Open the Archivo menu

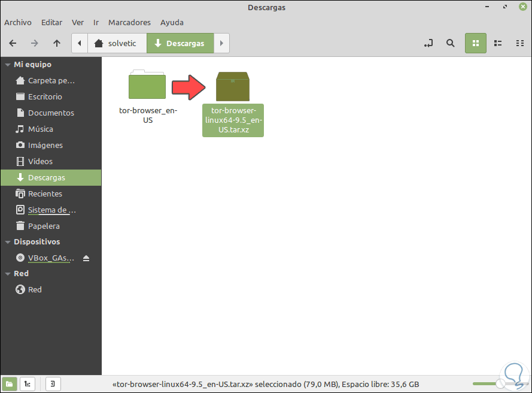(18, 22)
